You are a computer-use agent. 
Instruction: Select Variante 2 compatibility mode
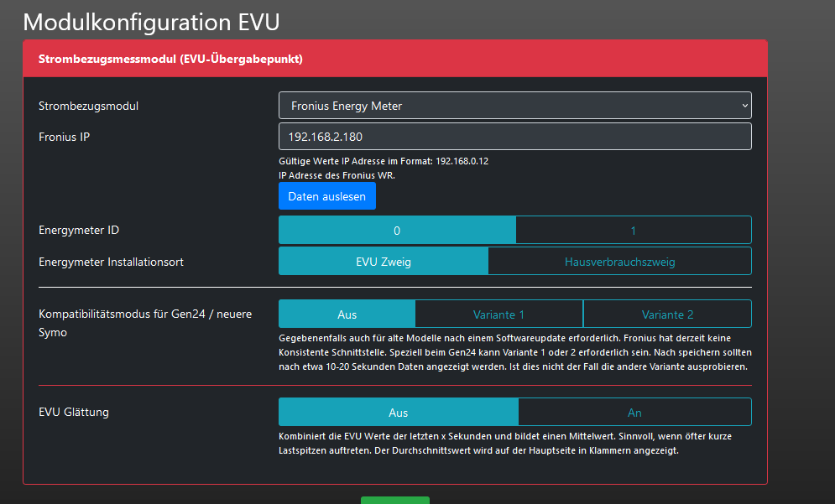[667, 314]
